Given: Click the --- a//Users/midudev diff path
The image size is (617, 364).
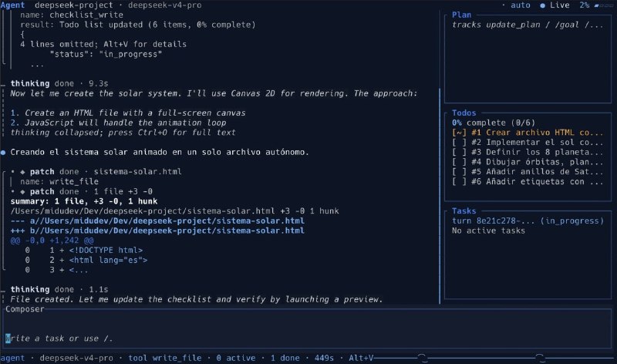Looking at the screenshot, I should click(157, 221).
